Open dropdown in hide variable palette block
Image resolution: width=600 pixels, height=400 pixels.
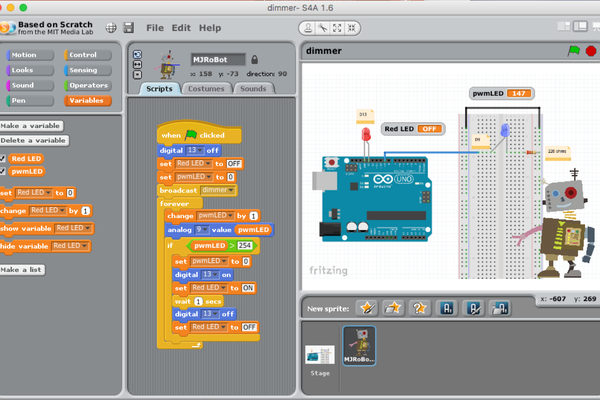pos(70,246)
